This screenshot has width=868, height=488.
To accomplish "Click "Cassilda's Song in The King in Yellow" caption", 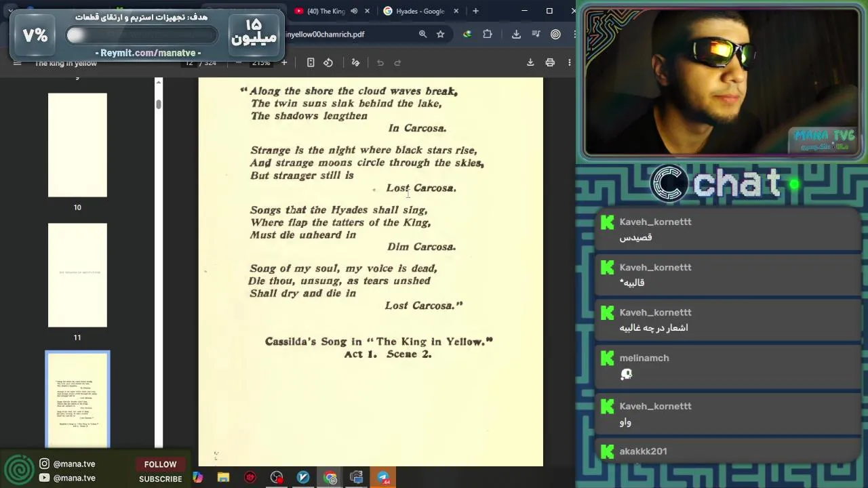I will (x=379, y=342).
